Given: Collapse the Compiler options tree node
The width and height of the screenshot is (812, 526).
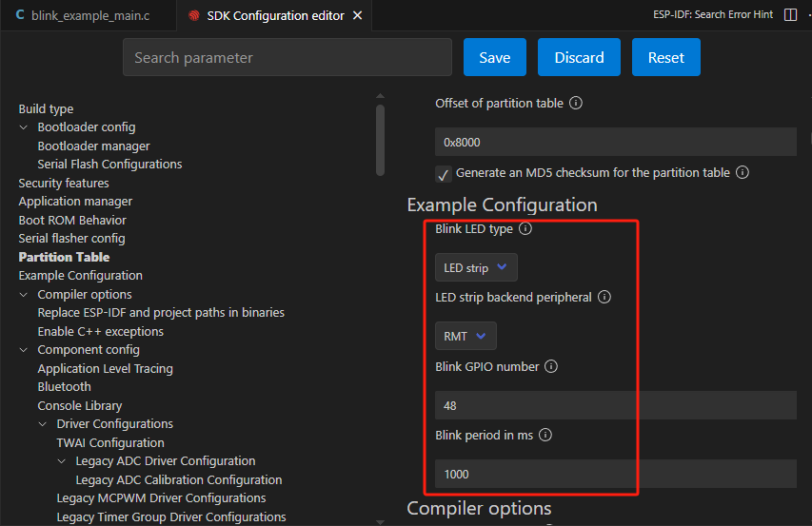Looking at the screenshot, I should tap(24, 294).
